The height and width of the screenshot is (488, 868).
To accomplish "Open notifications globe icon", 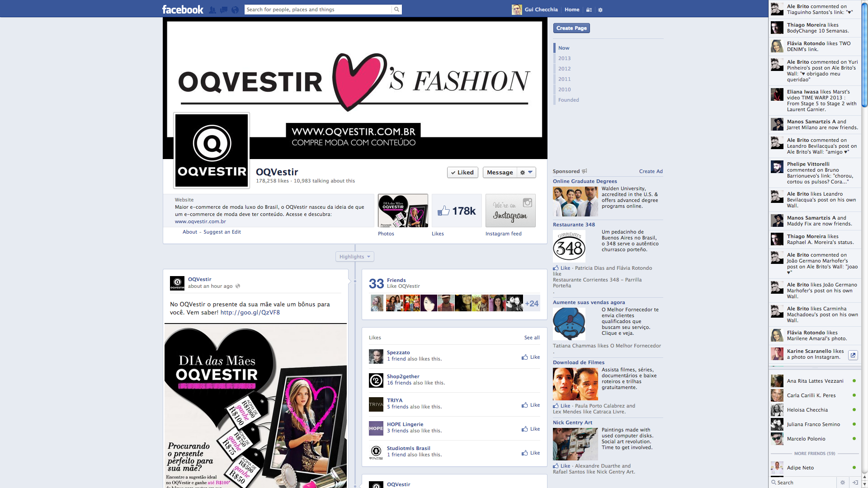I will 235,9.
